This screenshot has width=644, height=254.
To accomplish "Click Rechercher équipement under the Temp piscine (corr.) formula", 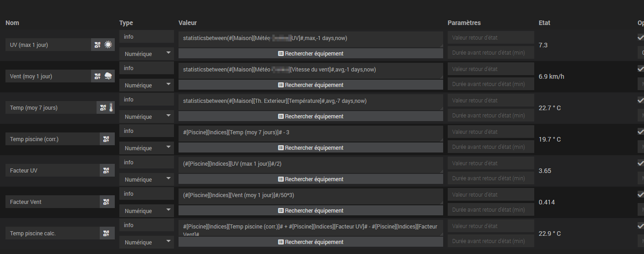I will click(x=311, y=147).
